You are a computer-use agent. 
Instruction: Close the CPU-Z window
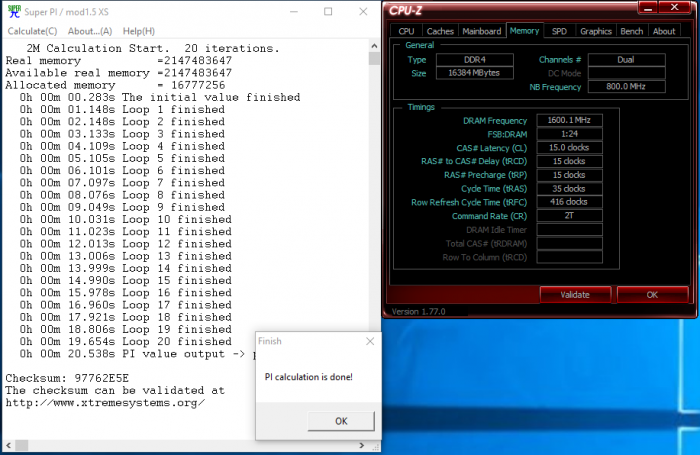[x=675, y=7]
